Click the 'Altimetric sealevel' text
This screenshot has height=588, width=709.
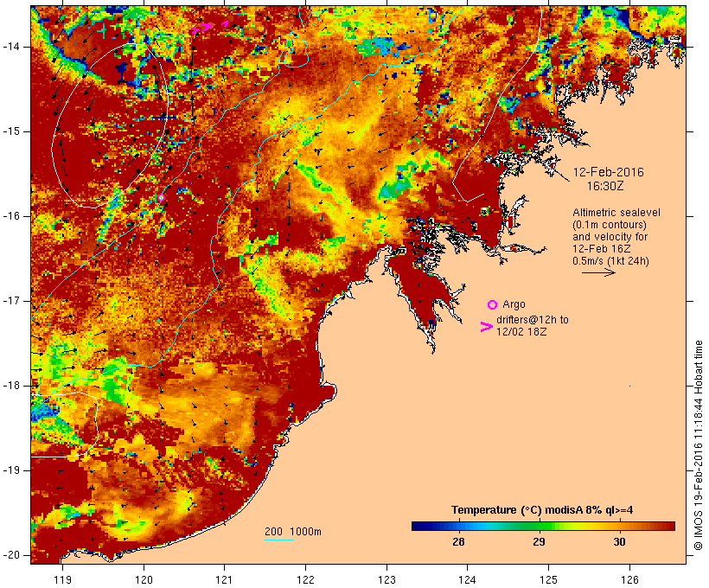point(616,213)
